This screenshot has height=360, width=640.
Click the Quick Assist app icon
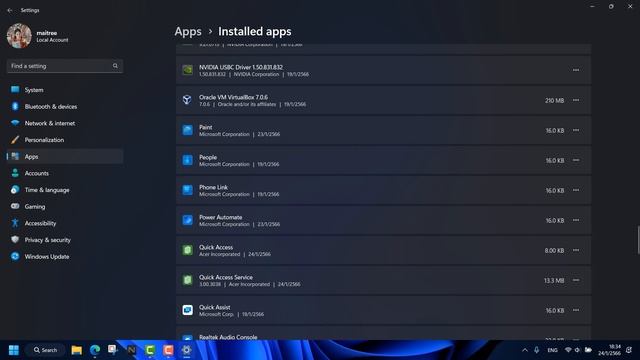pos(187,310)
